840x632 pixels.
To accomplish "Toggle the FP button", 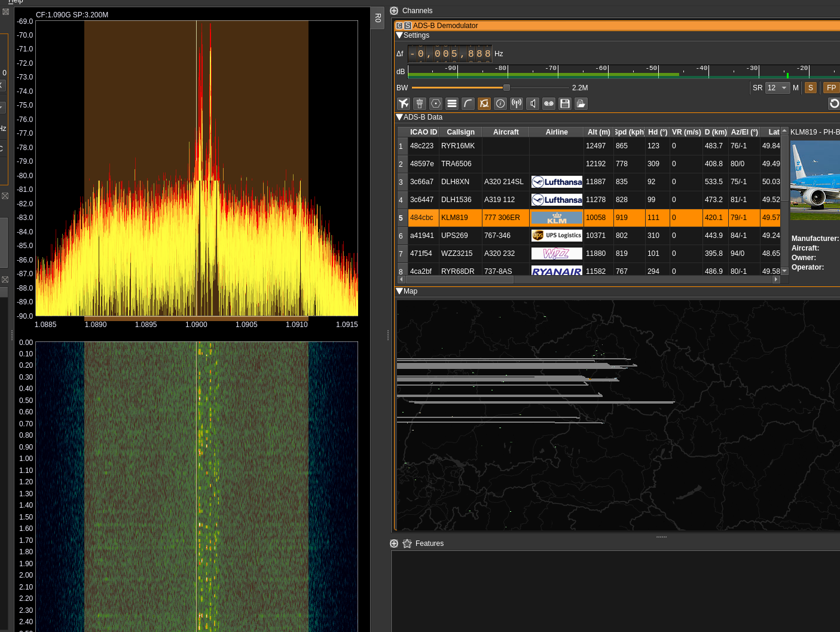I will (x=830, y=88).
